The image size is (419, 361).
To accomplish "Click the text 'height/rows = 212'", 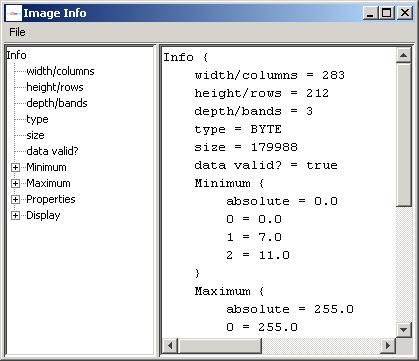I will (262, 93).
